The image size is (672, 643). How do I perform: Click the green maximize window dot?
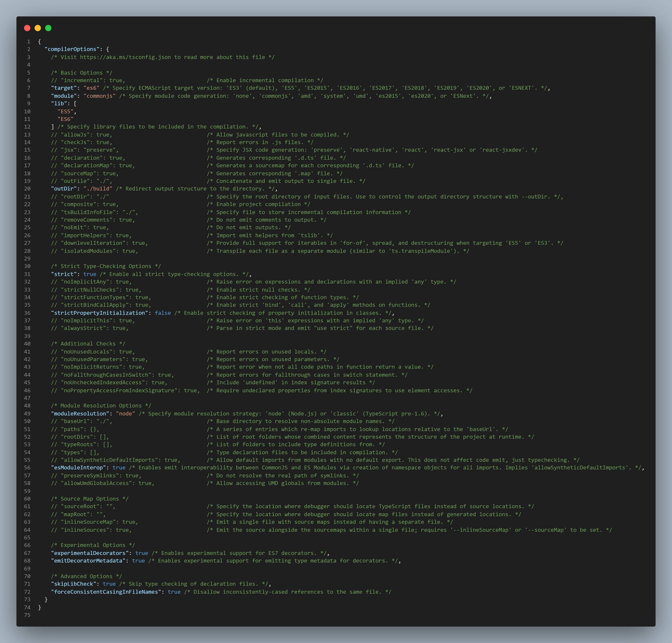[48, 28]
